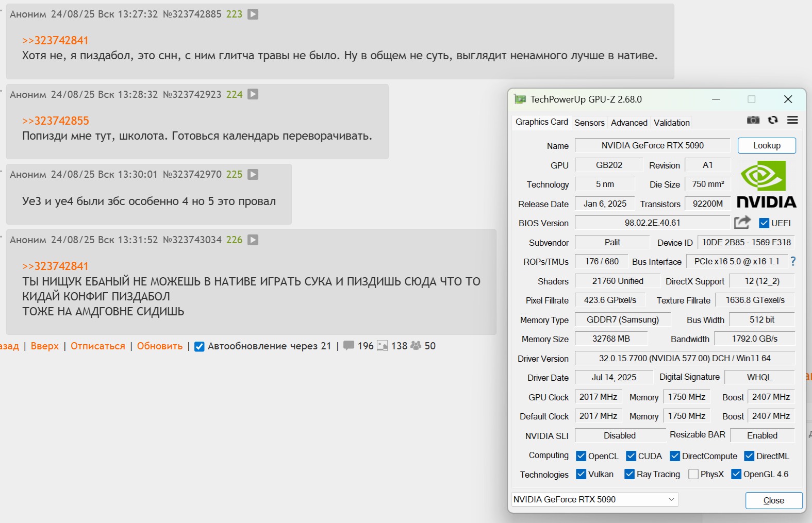
Task: Toggle the PhysX checkbox
Action: (693, 474)
